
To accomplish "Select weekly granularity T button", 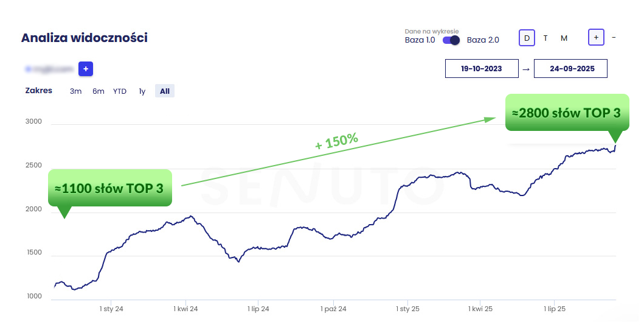I will click(545, 38).
